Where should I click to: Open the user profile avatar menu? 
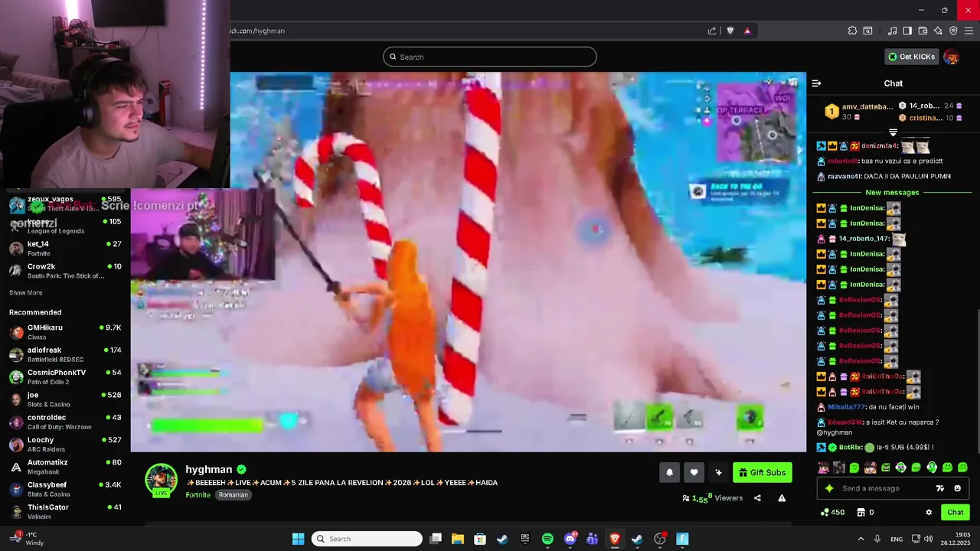coord(951,57)
